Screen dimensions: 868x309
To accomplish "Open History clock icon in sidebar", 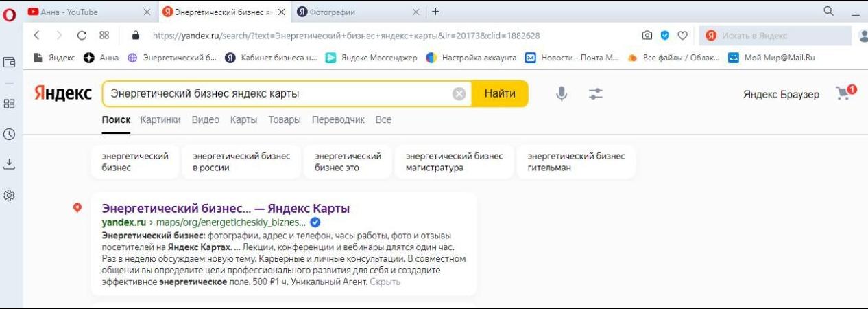I will [x=10, y=135].
